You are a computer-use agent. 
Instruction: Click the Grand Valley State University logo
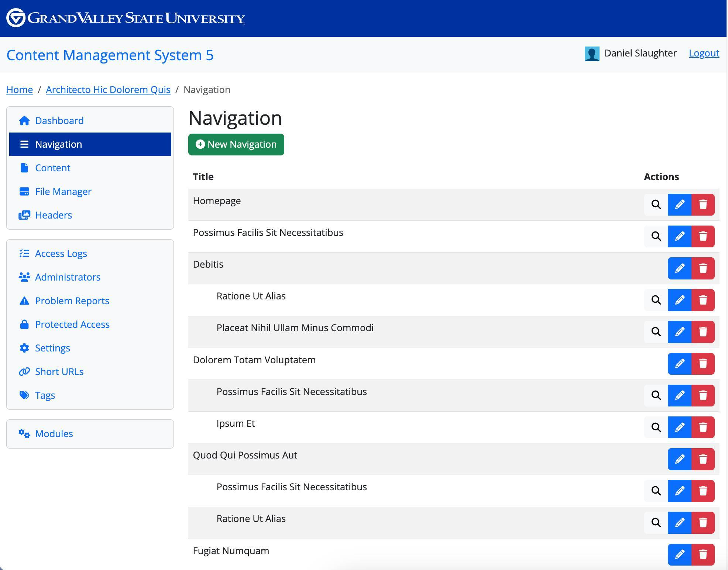click(x=126, y=18)
